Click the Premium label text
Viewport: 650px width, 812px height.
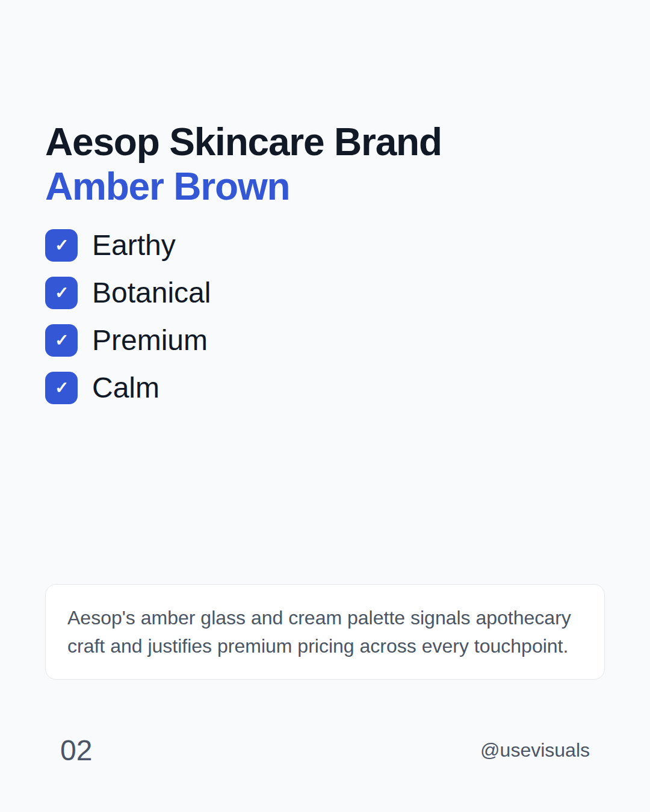[x=150, y=340]
